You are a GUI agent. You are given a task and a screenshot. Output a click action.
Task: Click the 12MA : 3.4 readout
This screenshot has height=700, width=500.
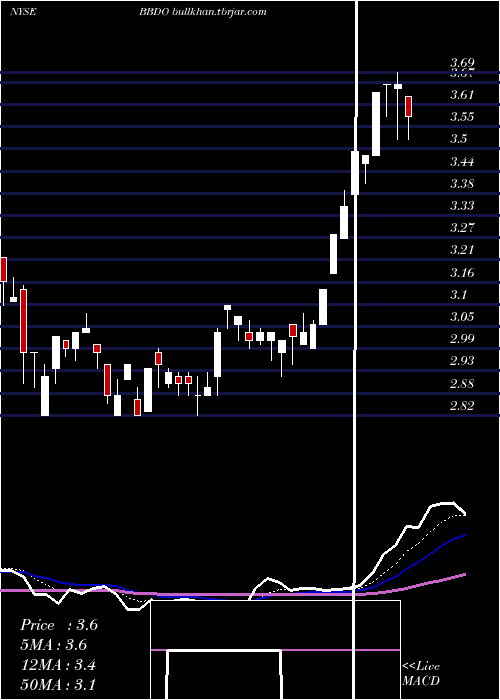[59, 665]
